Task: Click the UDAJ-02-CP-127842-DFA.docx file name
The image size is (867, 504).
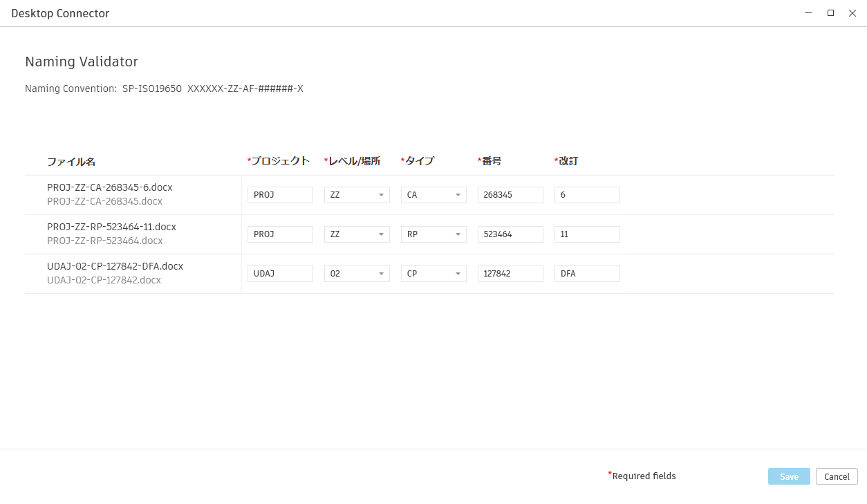Action: [x=115, y=265]
